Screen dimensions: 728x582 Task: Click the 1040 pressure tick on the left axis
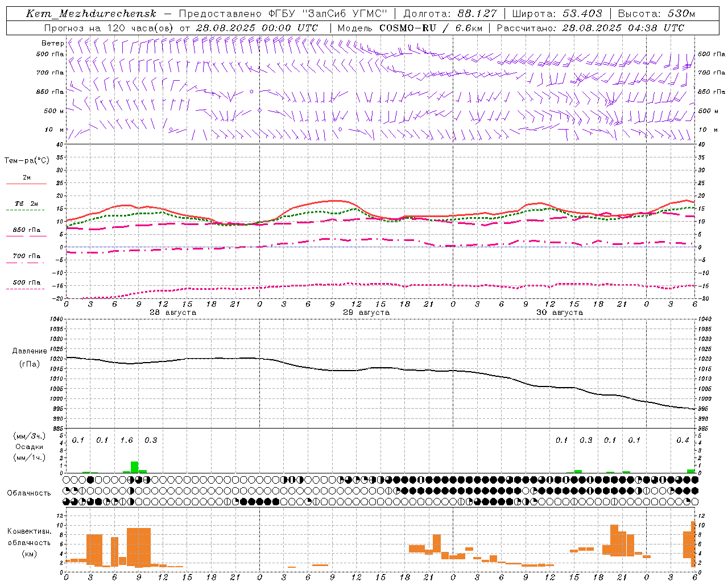point(56,319)
